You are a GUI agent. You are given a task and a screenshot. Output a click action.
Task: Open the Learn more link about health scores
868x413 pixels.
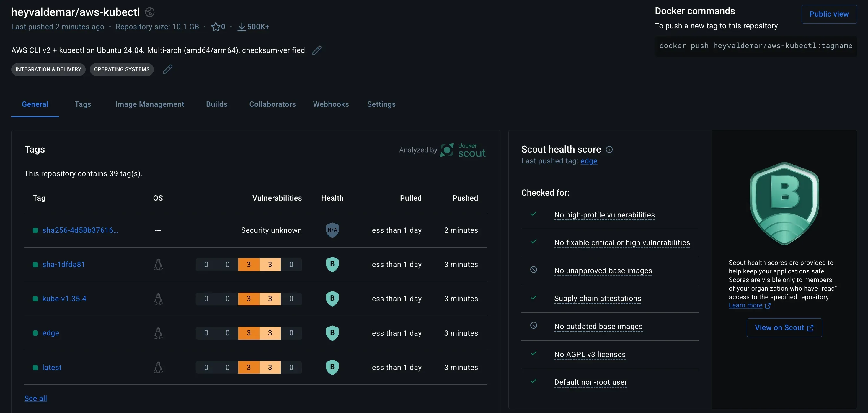click(746, 305)
